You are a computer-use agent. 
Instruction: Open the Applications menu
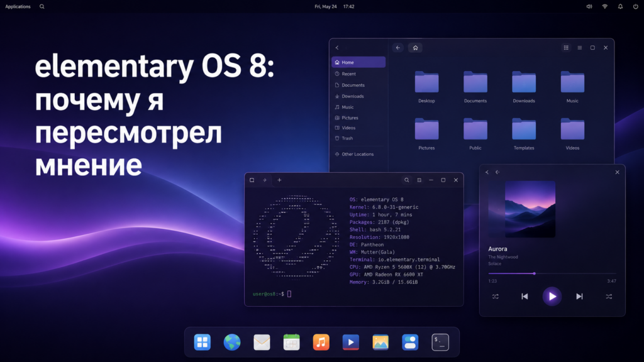[x=18, y=6]
